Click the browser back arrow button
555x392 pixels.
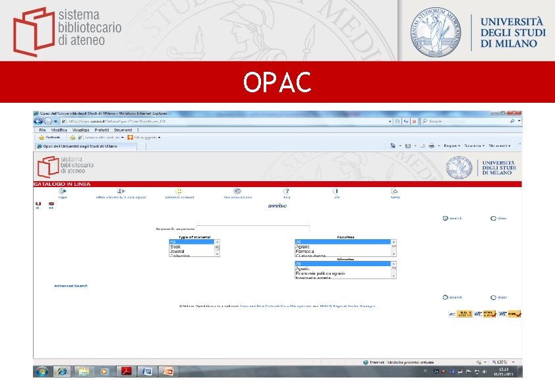pyautogui.click(x=38, y=121)
